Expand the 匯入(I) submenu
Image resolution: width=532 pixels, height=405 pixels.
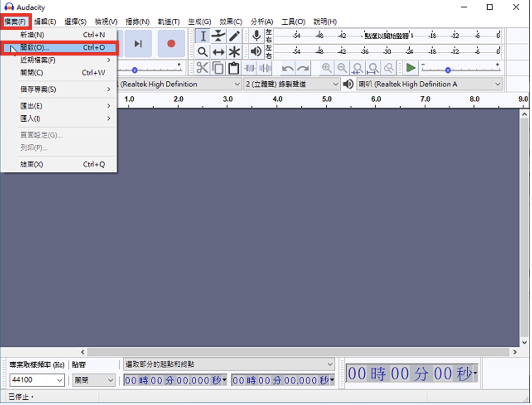[x=59, y=119]
